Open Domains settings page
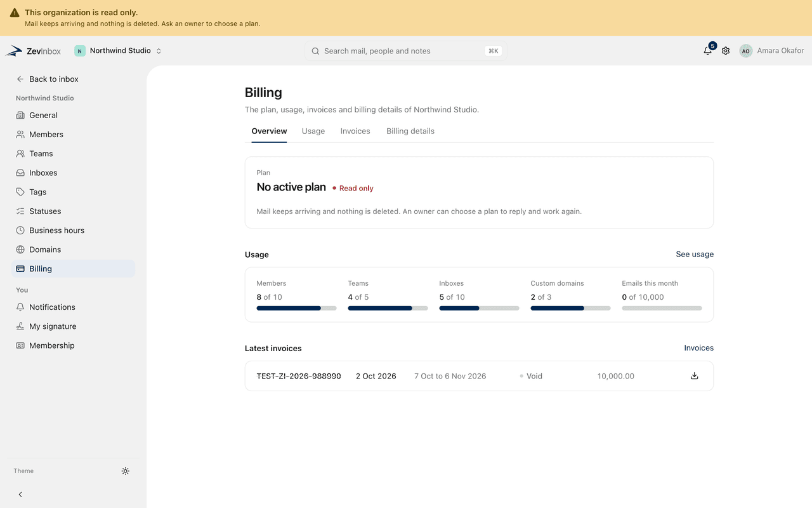 pyautogui.click(x=74, y=250)
